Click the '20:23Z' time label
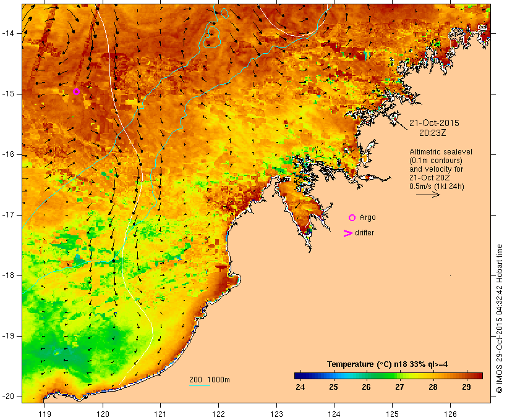The height and width of the screenshot is (420, 507). click(433, 133)
